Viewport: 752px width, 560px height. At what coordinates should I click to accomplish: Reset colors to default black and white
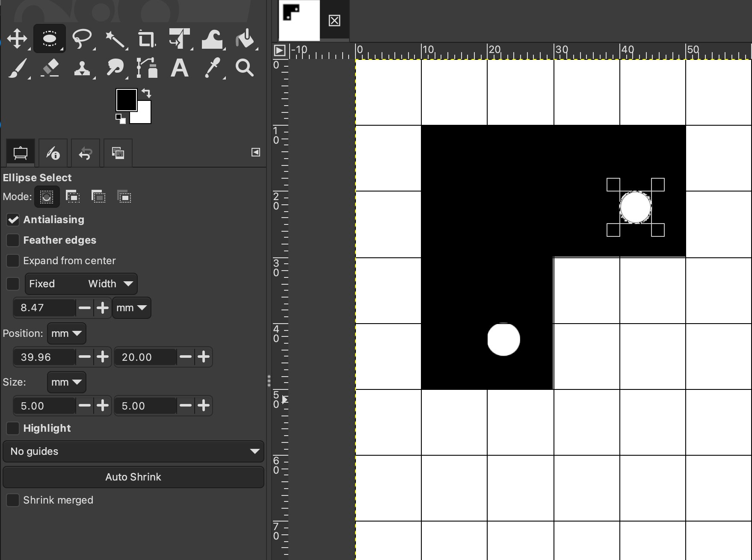121,119
